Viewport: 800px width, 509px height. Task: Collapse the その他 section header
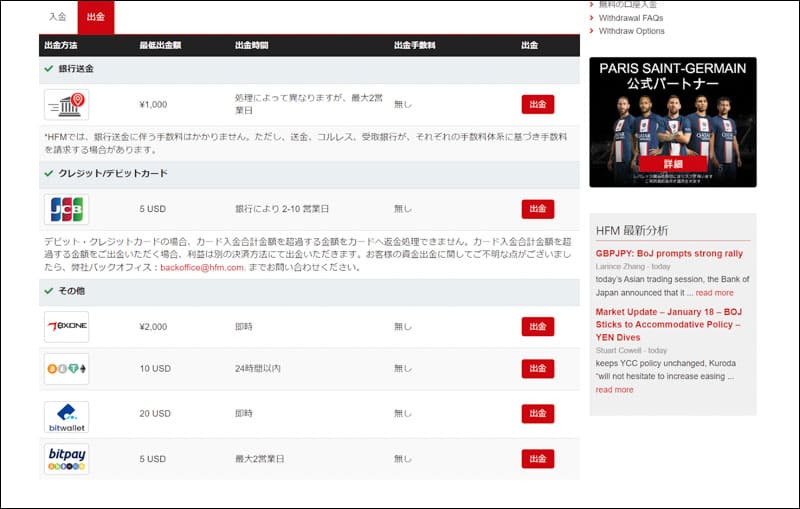[x=70, y=291]
